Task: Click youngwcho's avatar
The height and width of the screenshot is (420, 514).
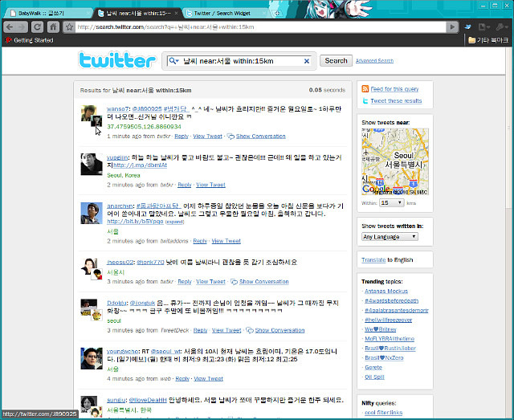Action: tap(92, 358)
